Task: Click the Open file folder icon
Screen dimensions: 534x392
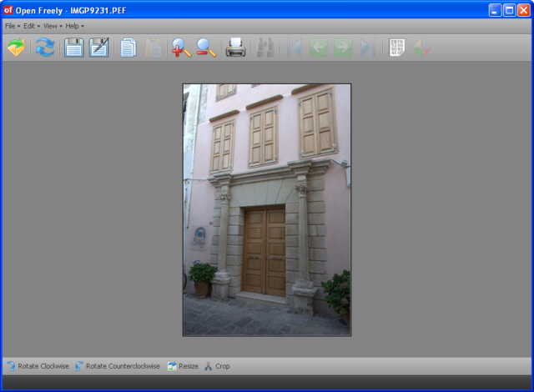Action: click(x=17, y=48)
